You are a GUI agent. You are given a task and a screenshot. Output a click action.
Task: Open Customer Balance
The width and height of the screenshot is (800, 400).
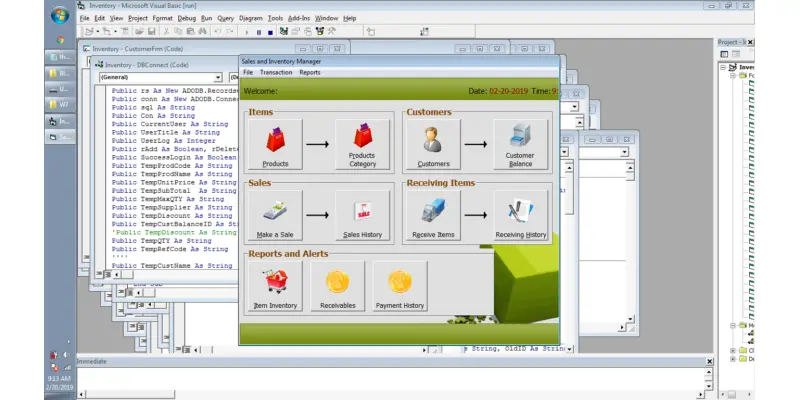pos(520,144)
